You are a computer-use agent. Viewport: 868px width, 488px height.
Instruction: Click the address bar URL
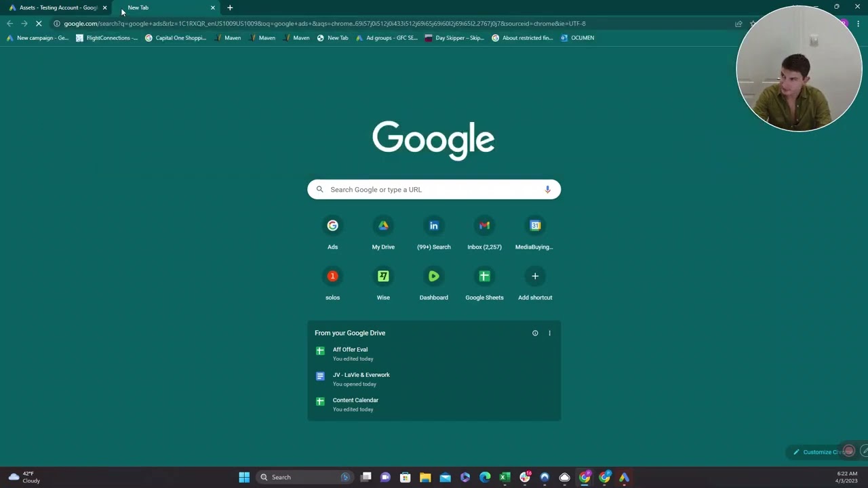coord(325,24)
